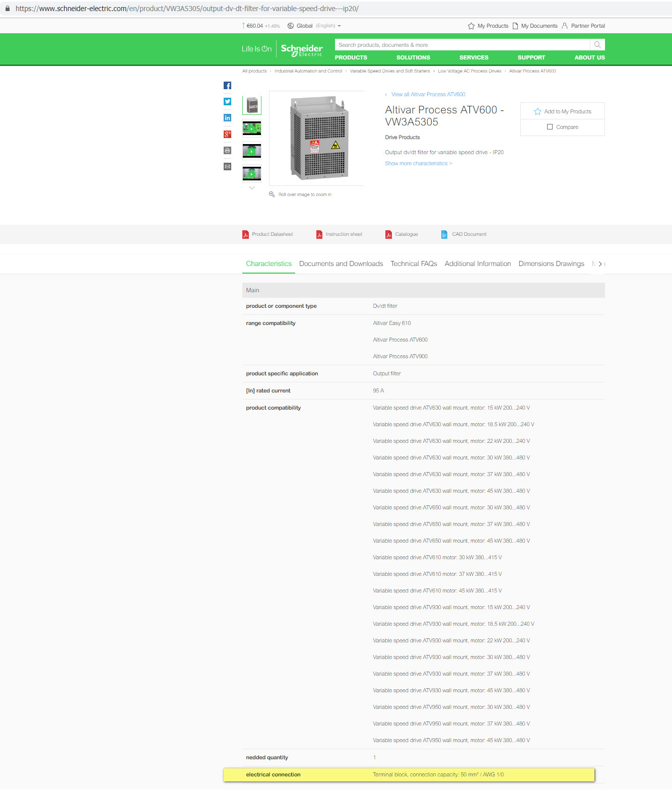Share the product page on Facebook
The width and height of the screenshot is (672, 790).
227,86
